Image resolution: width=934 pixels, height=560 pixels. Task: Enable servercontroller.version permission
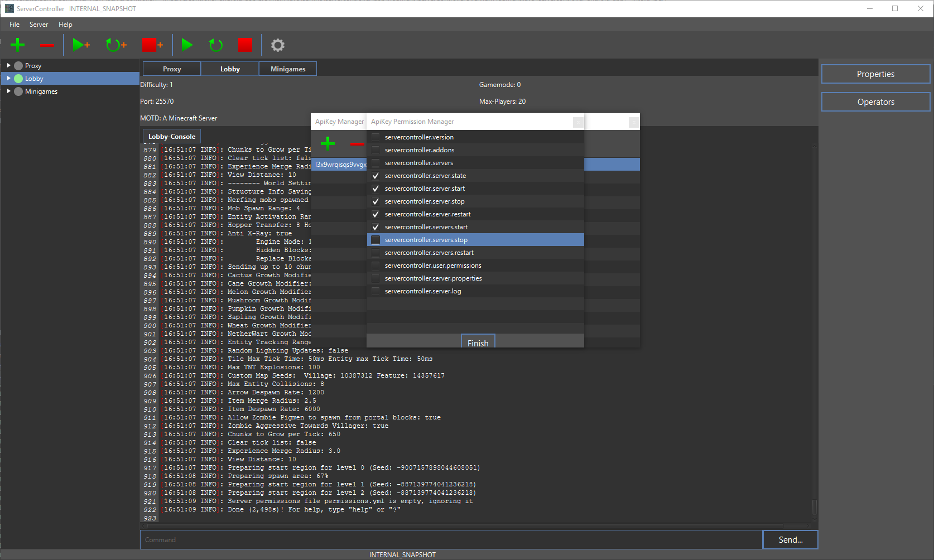click(375, 137)
